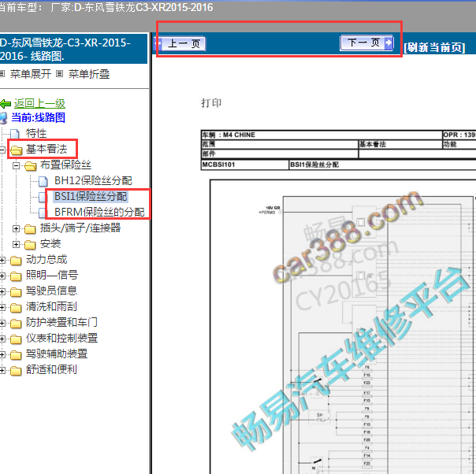The width and height of the screenshot is (476, 474).
Task: Select the 驾驶员信息 tree label
Action: click(51, 291)
